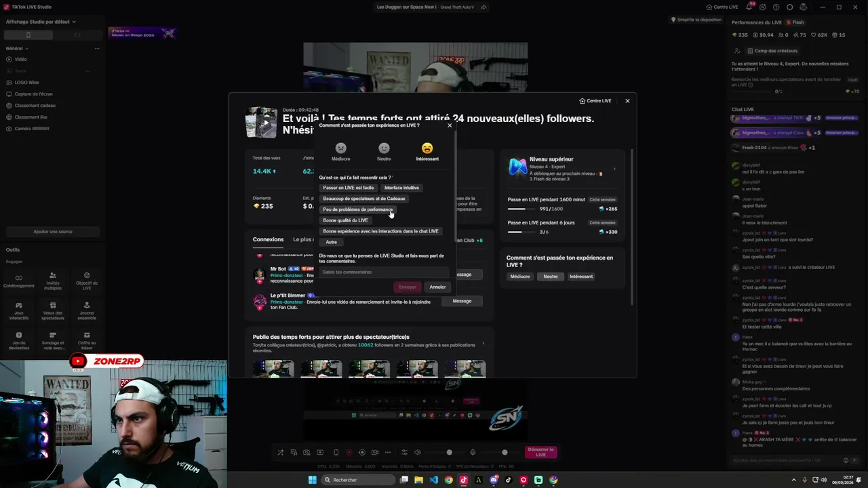Open more options in the bottom toolbar
Screen dimensions: 868x488
click(x=388, y=452)
